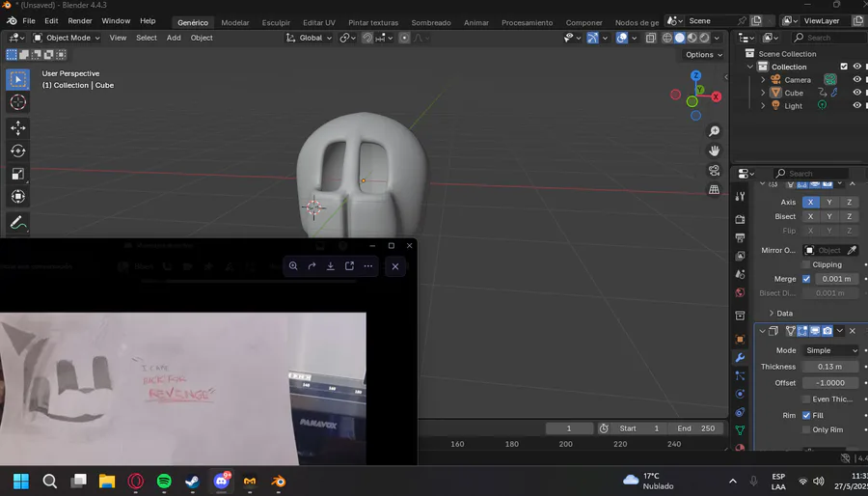868x496 pixels.
Task: Click the Mirror Object eyedropper icon
Action: [x=852, y=250]
